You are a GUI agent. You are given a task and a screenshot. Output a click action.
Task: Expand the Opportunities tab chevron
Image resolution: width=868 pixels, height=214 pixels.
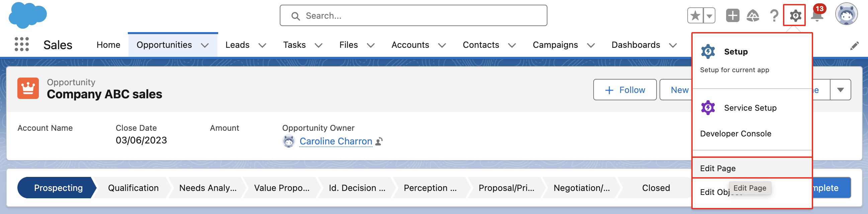(205, 45)
